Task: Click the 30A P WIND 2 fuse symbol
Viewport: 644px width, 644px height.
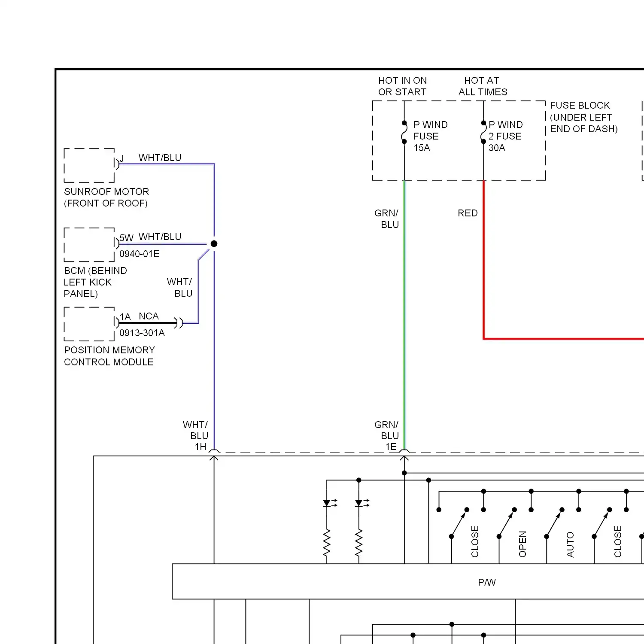Action: 483,132
